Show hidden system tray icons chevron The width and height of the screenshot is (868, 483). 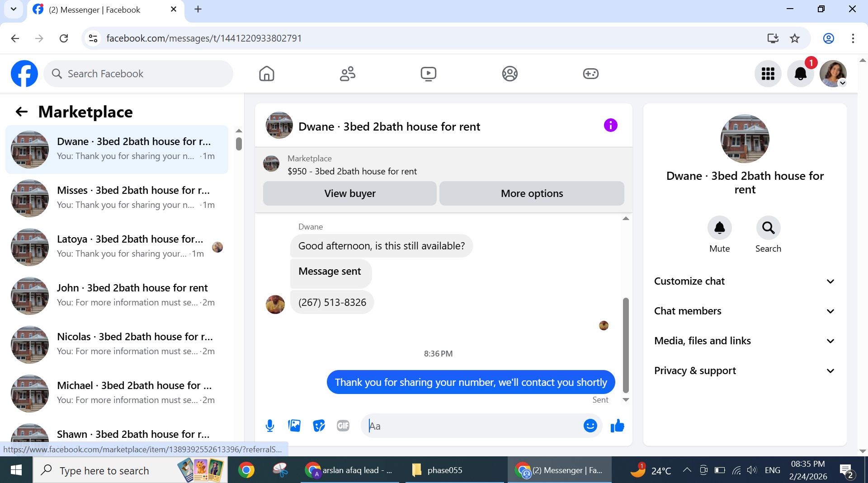pyautogui.click(x=687, y=470)
